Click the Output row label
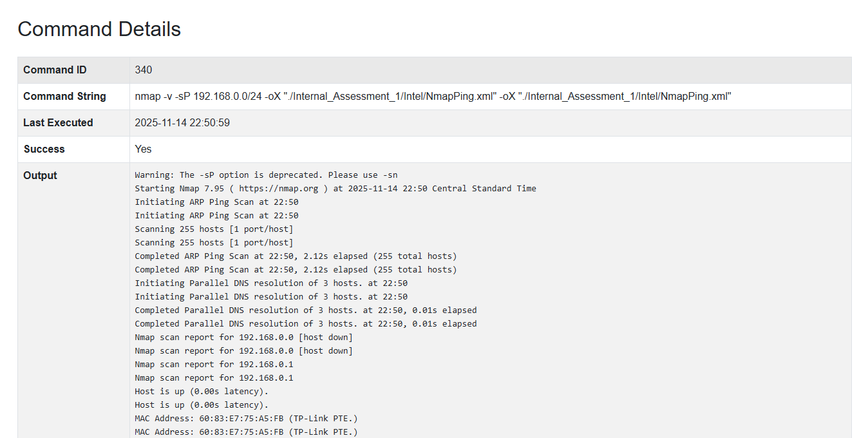Viewport: 868px width, 438px height. pyautogui.click(x=40, y=175)
